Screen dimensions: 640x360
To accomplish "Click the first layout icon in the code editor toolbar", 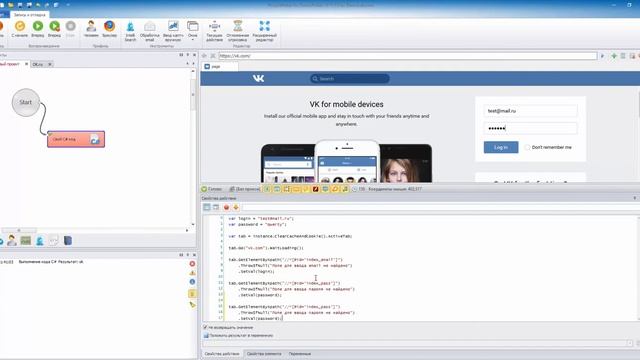I will 207,207.
